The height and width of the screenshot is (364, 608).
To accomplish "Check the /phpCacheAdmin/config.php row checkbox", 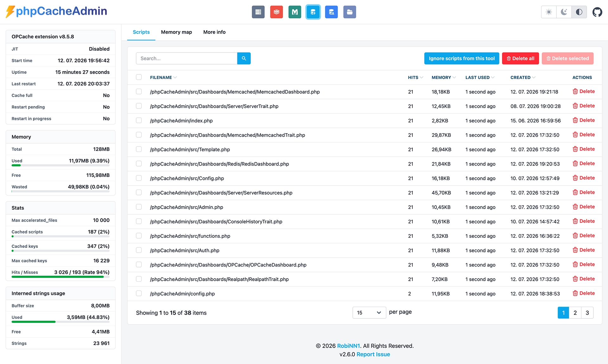I will coord(139,293).
